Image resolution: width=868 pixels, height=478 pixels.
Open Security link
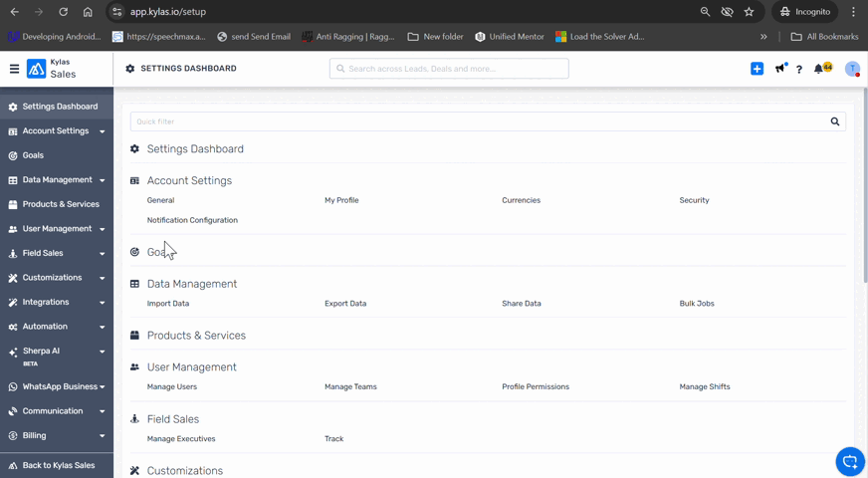[694, 200]
